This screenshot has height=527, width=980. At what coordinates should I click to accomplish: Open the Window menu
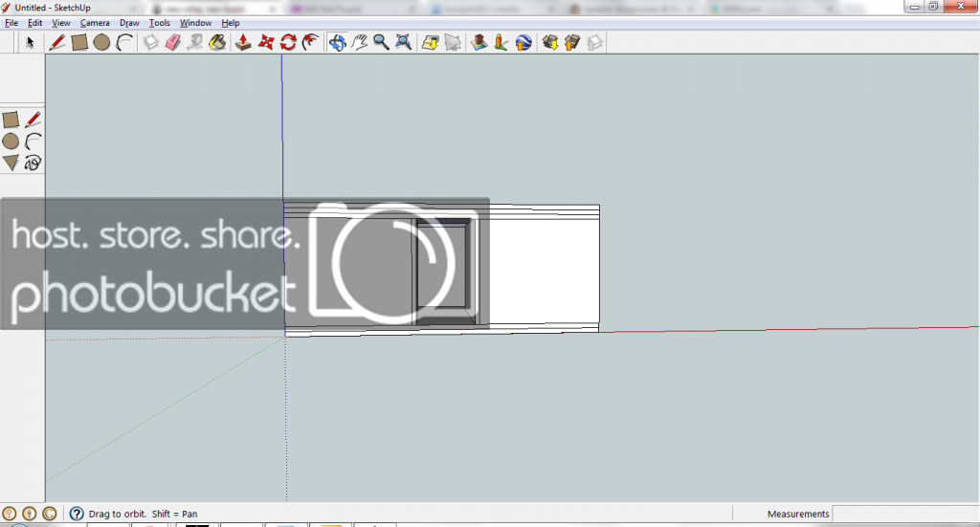pos(195,23)
